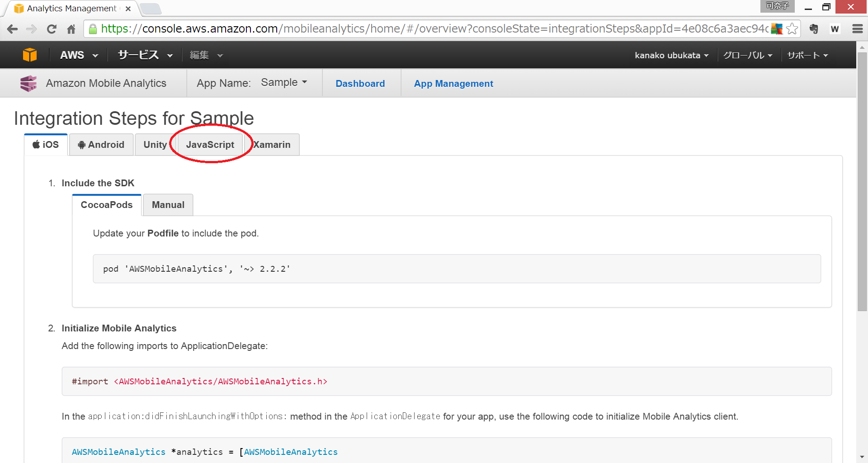Bookmark this page with the star icon
868x463 pixels.
click(792, 29)
